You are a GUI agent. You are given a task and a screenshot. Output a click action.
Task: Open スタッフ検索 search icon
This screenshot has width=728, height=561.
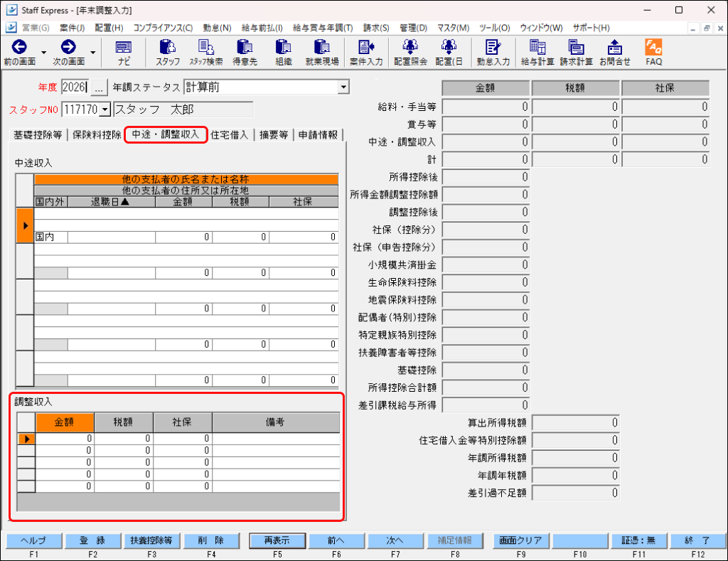[205, 52]
